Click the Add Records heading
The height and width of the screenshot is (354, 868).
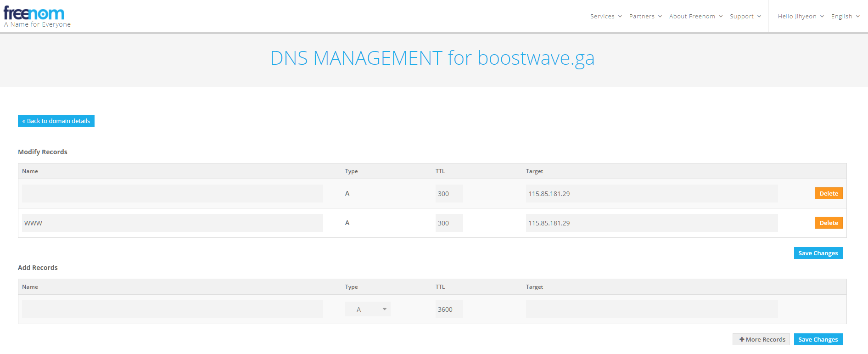pos(38,268)
